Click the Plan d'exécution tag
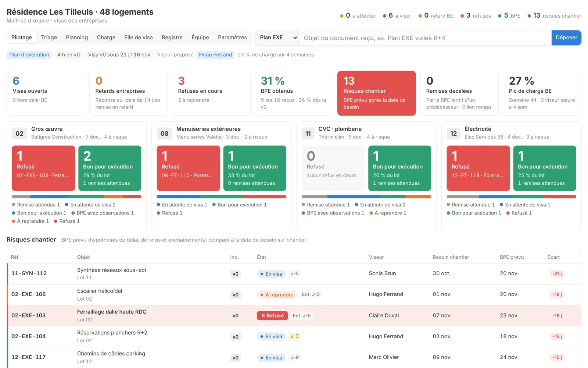Viewport: 588px width, 368px height. click(x=29, y=55)
